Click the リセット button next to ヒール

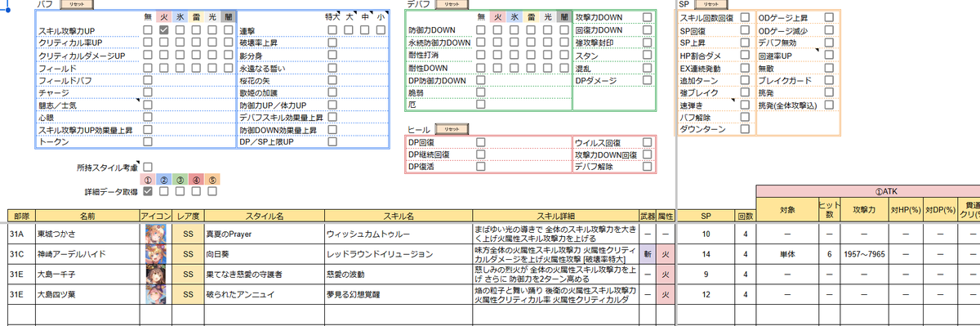pos(451,128)
